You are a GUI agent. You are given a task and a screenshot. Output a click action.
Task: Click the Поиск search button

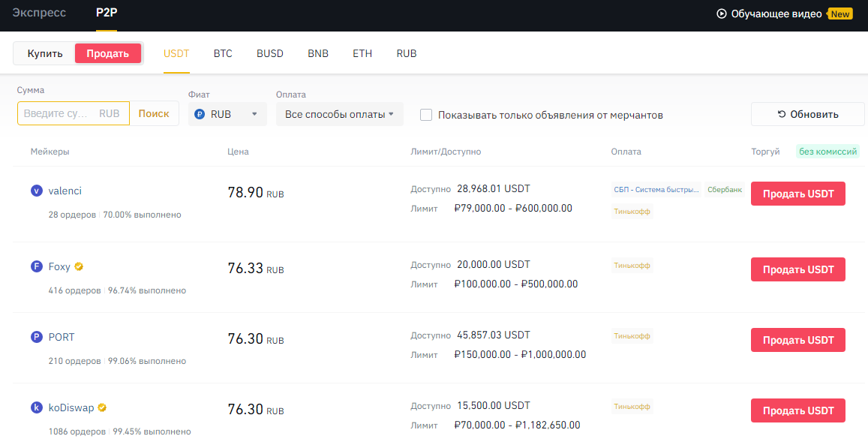click(154, 113)
